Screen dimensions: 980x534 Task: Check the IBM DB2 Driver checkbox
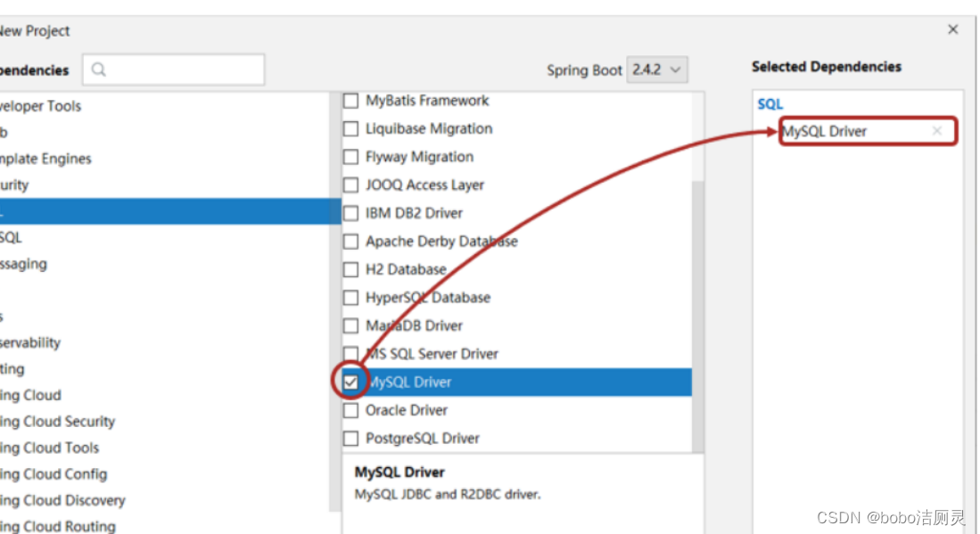point(350,213)
